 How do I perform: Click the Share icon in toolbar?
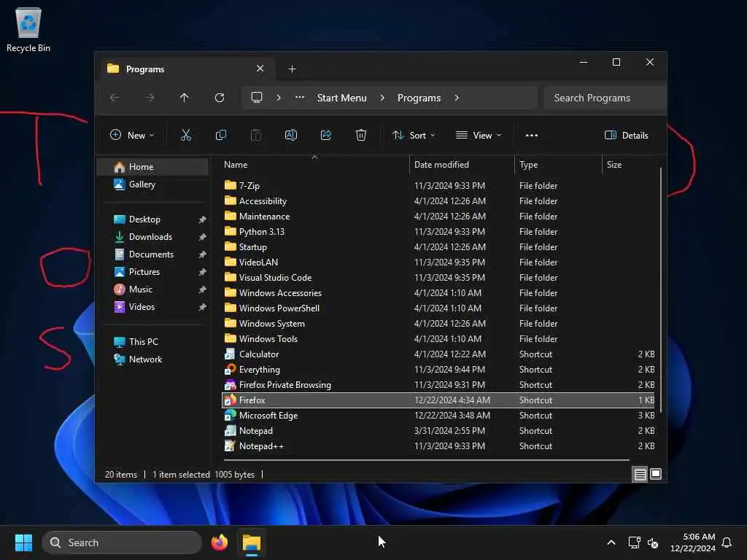(x=326, y=135)
